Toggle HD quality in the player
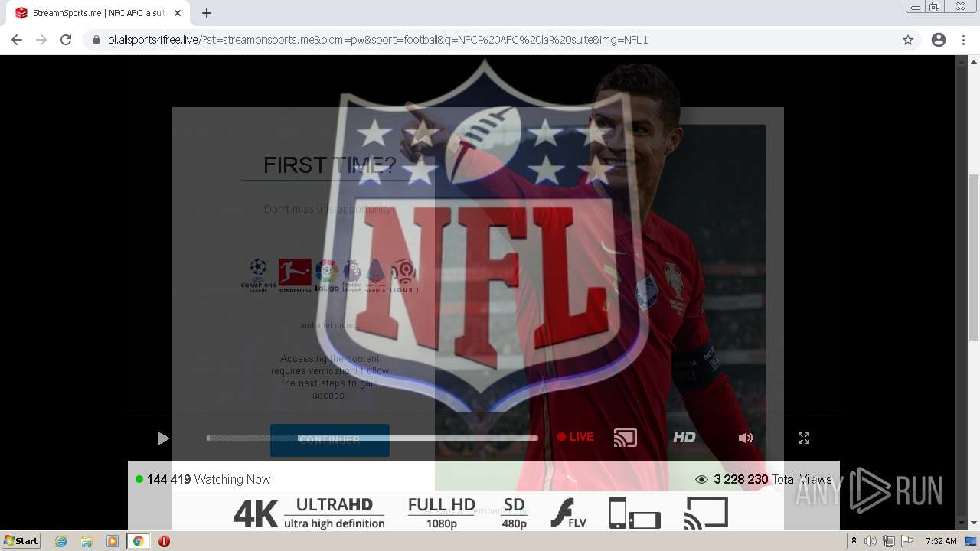This screenshot has width=980, height=551. [x=684, y=437]
